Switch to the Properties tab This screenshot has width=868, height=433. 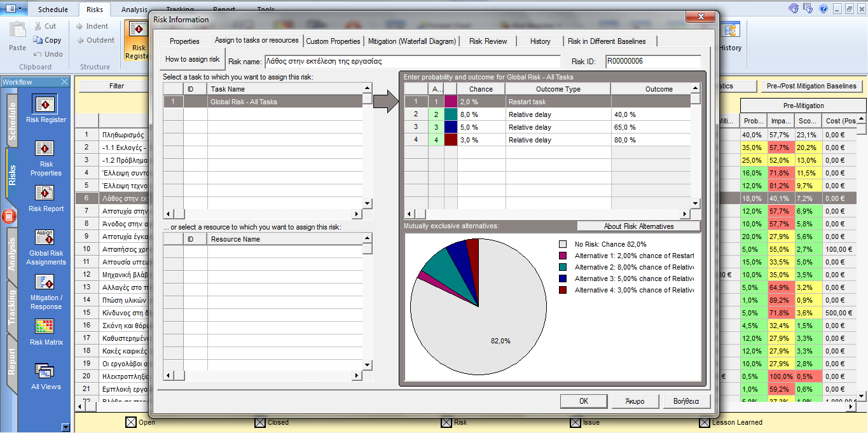coord(184,41)
